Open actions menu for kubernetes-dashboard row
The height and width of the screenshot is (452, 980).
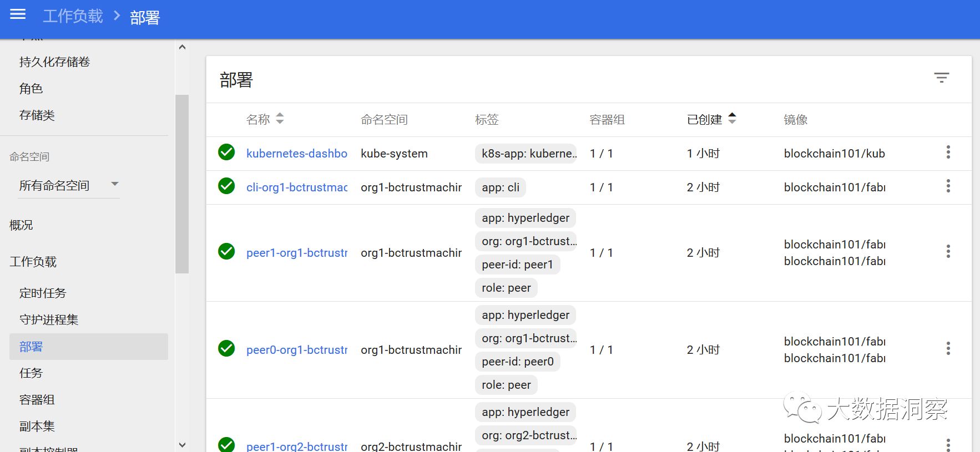coord(948,152)
